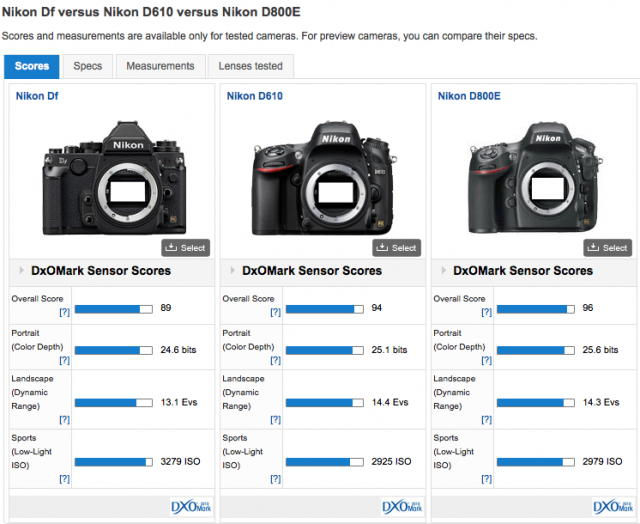Click the 25.1 bits value
This screenshot has height=524, width=640.
[x=389, y=350]
